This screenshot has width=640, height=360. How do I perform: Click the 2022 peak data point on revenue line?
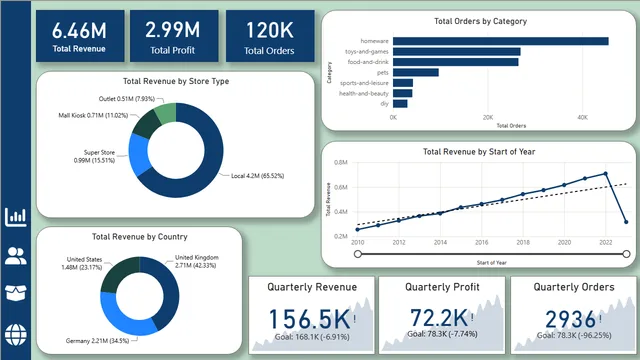[x=606, y=174]
